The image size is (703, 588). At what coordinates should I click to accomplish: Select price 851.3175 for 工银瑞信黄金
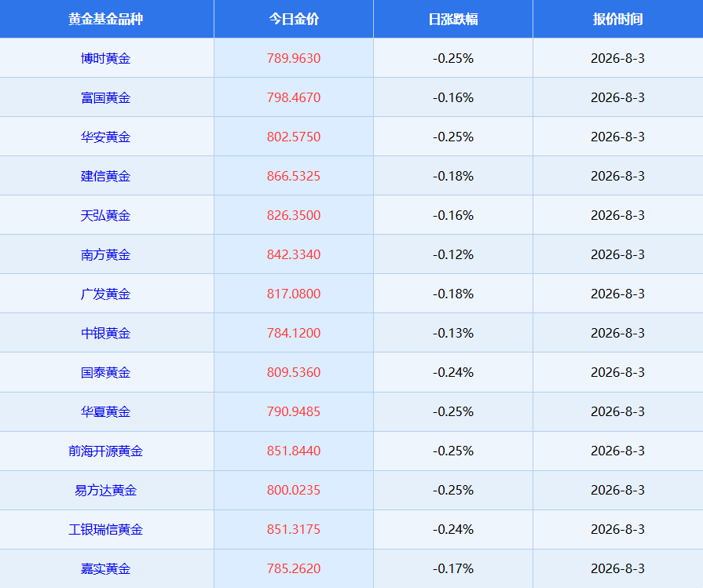[294, 529]
